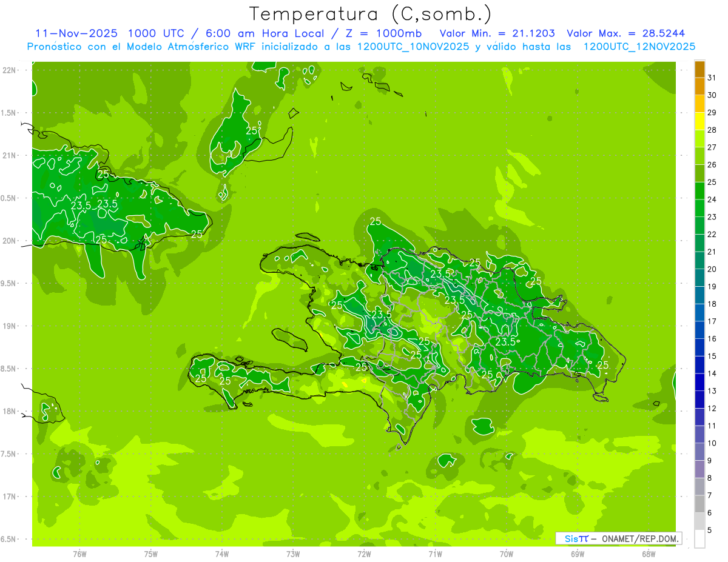Viewport: 728px width, 562px height.
Task: Click the color scale's '27' label
Action: (x=712, y=147)
